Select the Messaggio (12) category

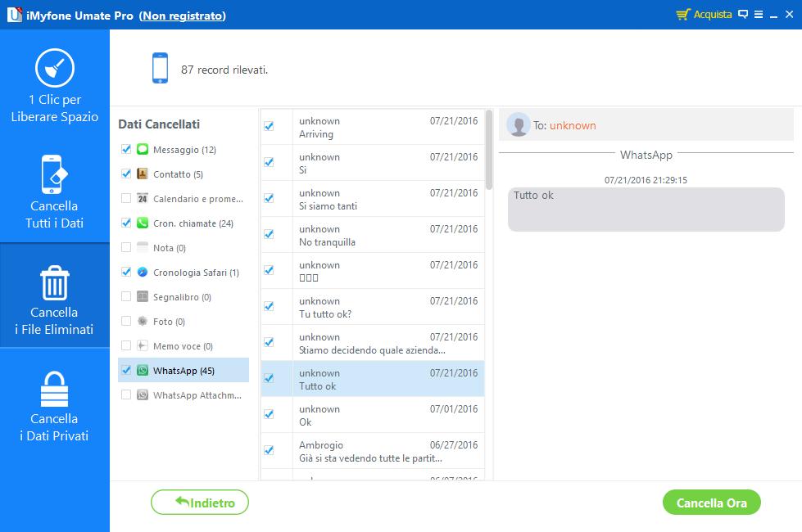click(x=184, y=150)
